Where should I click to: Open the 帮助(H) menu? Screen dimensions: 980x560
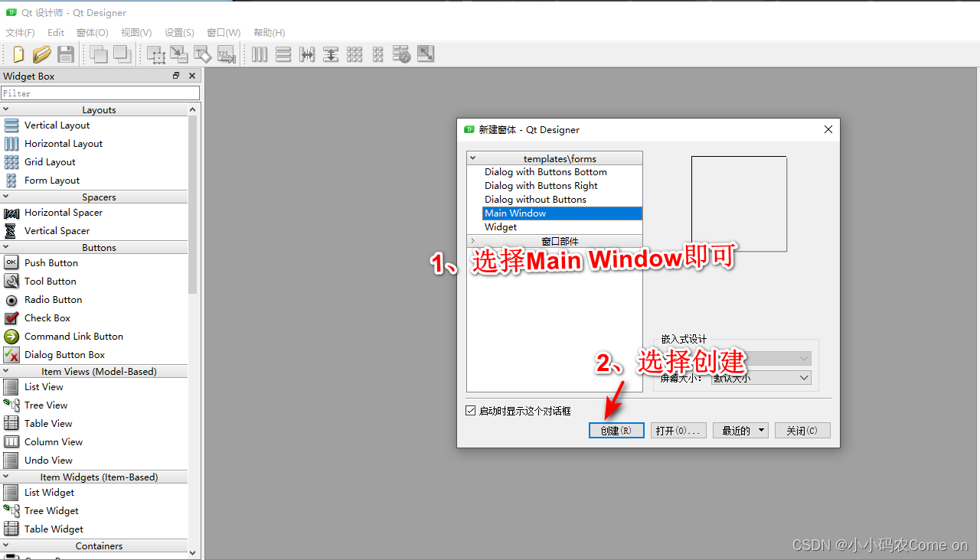(x=269, y=33)
